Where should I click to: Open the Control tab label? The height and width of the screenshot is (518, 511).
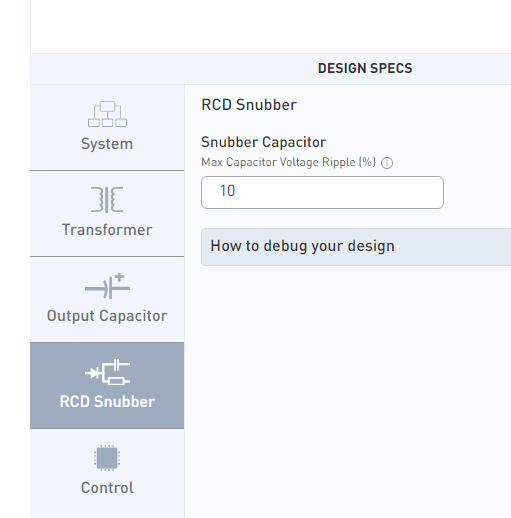[x=107, y=488]
